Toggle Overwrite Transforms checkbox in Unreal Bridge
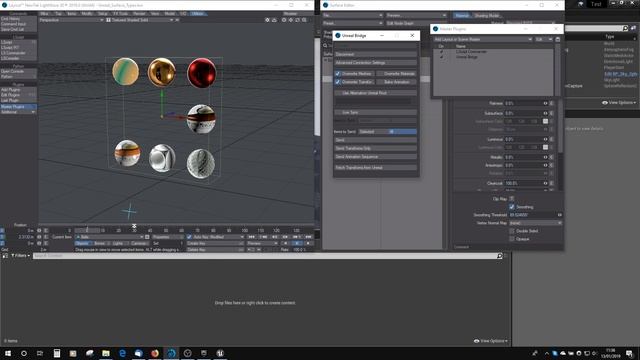Viewport: 640px width, 360px height. pyautogui.click(x=338, y=82)
